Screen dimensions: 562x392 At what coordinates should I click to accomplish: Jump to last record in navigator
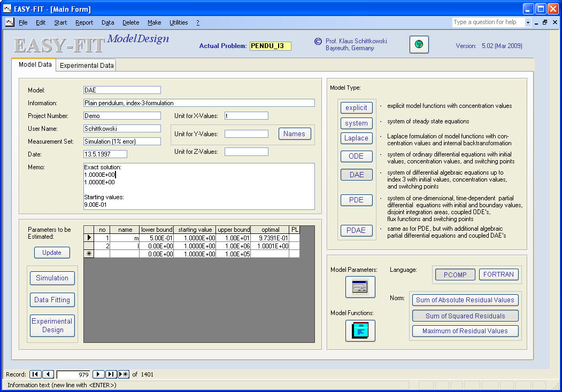[111, 374]
